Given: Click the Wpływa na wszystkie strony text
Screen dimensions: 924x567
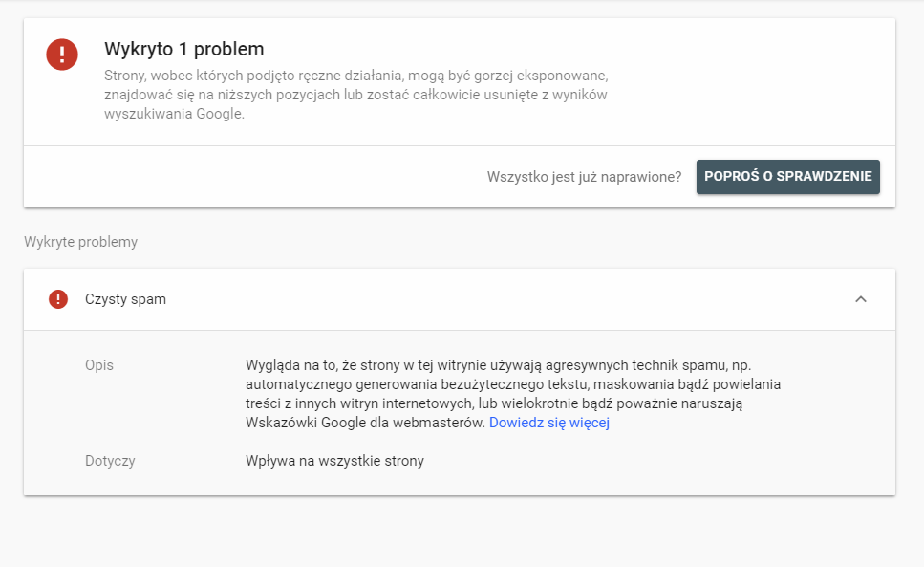Looking at the screenshot, I should click(334, 461).
